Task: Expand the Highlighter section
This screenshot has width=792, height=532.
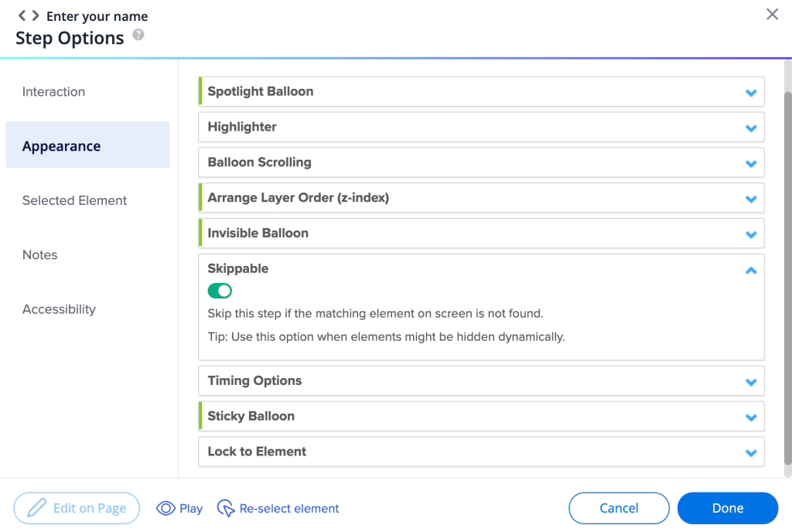Action: click(750, 128)
